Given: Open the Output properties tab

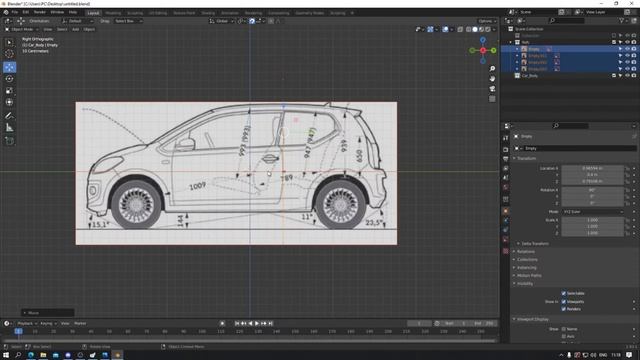Looking at the screenshot, I should click(506, 159).
